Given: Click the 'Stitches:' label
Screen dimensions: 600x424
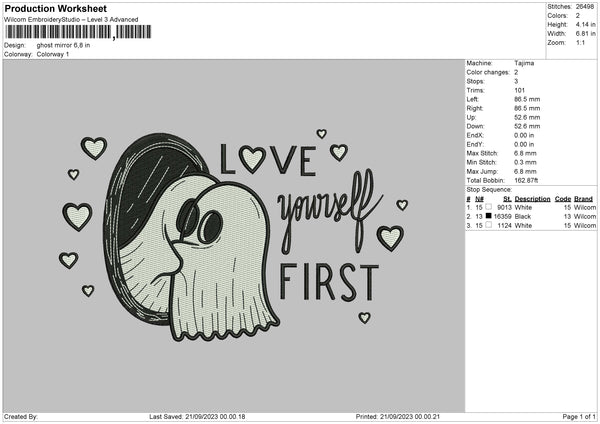Looking at the screenshot, I should tap(559, 7).
